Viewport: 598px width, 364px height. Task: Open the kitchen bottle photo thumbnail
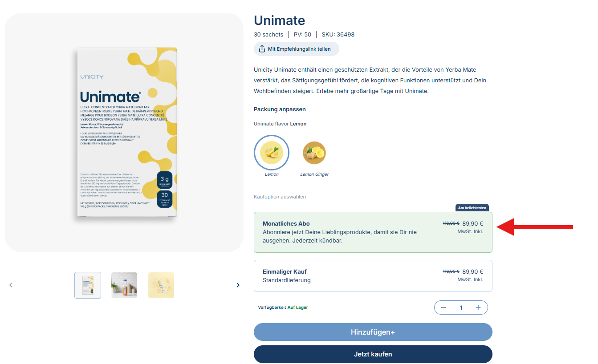(124, 285)
